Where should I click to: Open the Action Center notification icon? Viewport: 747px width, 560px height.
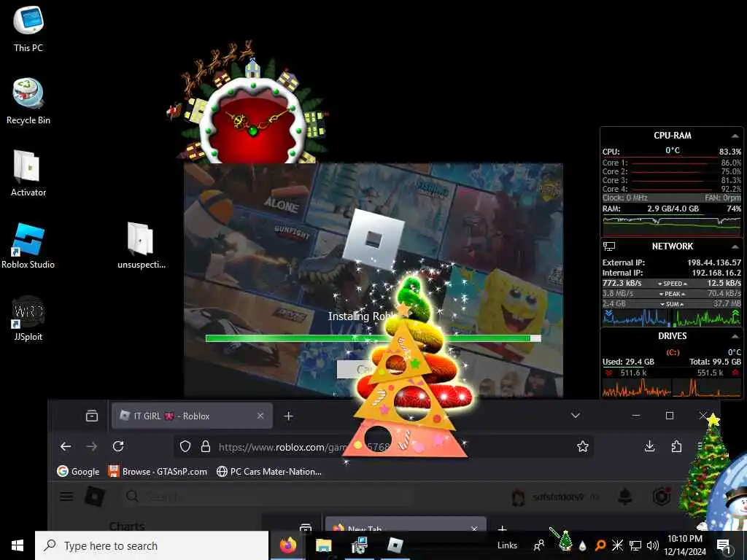724,545
